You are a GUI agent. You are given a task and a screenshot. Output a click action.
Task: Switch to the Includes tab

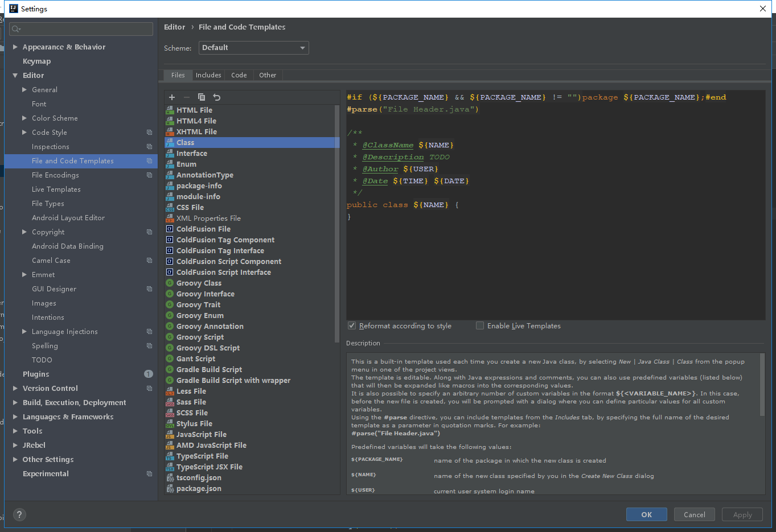(208, 75)
